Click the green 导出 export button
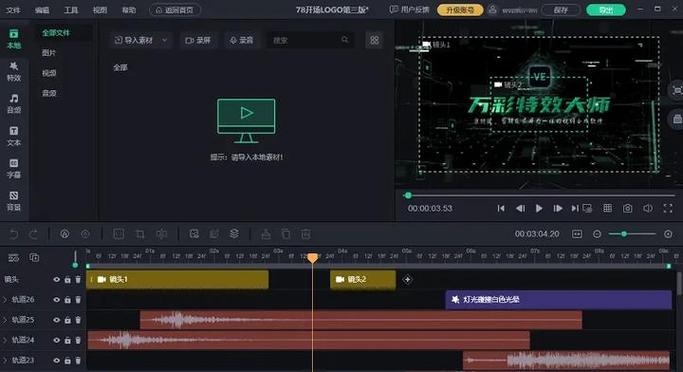This screenshot has height=372, width=683. (606, 10)
